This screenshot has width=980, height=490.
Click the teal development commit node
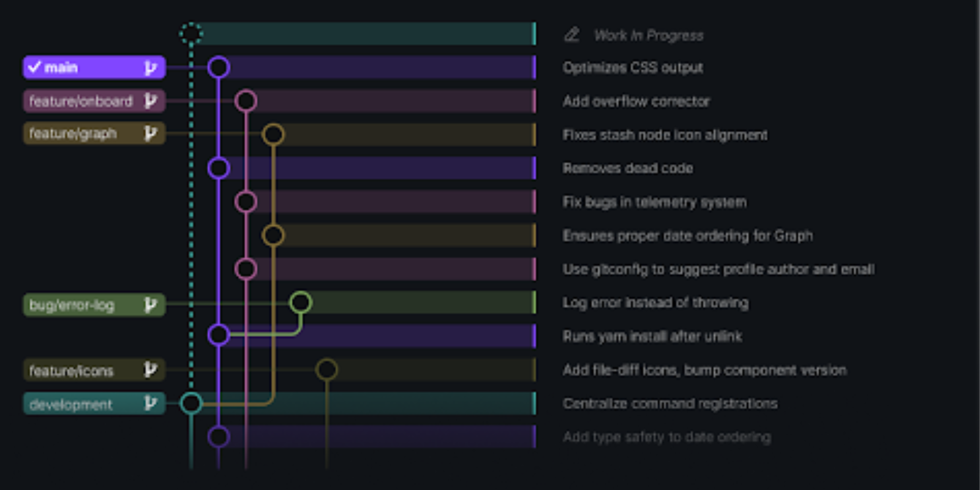point(191,404)
